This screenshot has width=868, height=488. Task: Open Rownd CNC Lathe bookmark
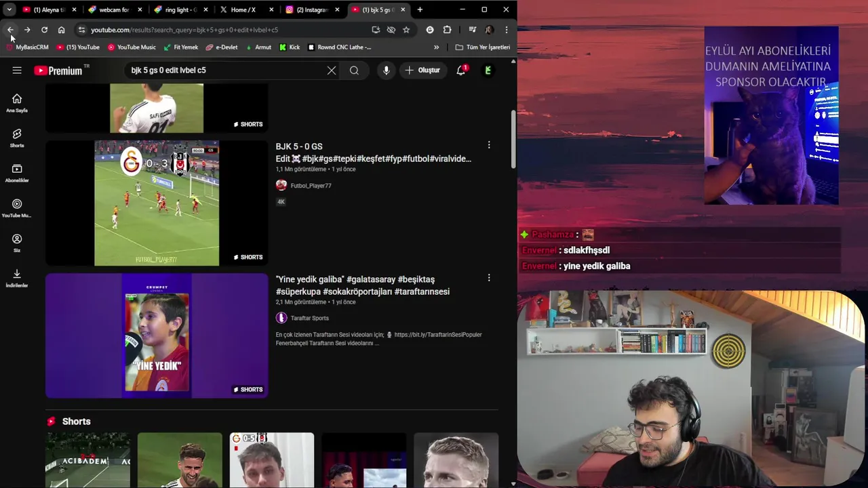pos(340,47)
